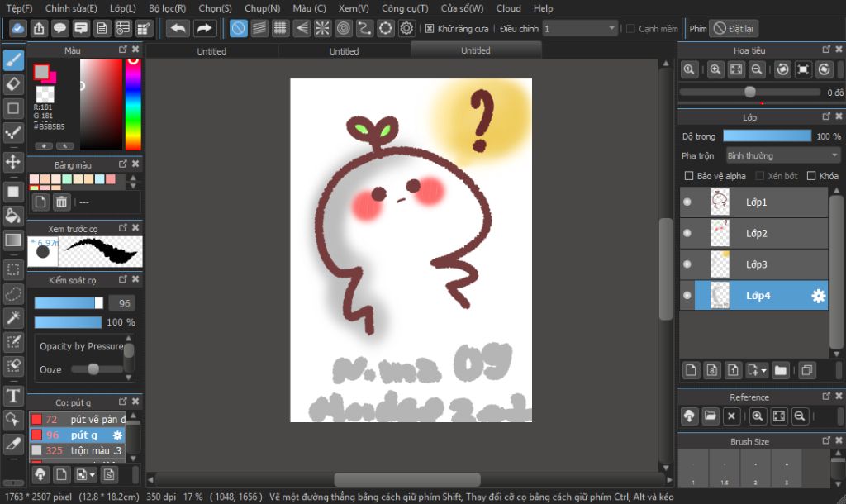Enable the Xén bớt checkbox
This screenshot has width=846, height=504.
point(760,176)
